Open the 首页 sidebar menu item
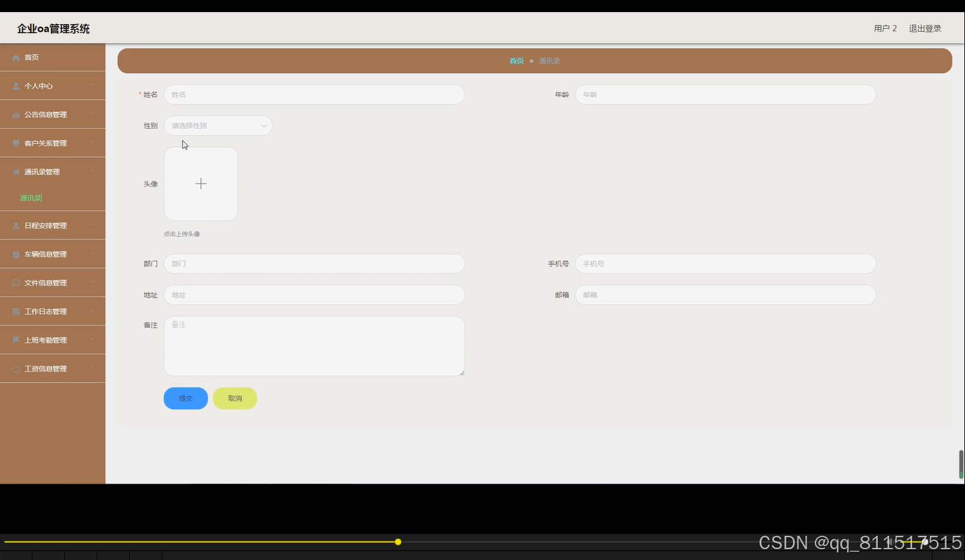The image size is (965, 560). coord(53,57)
